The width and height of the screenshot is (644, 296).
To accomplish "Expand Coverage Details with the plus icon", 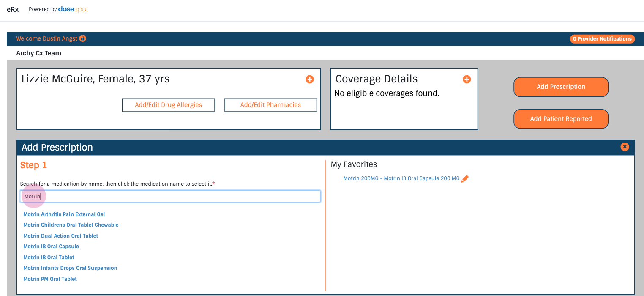I will pos(467,79).
